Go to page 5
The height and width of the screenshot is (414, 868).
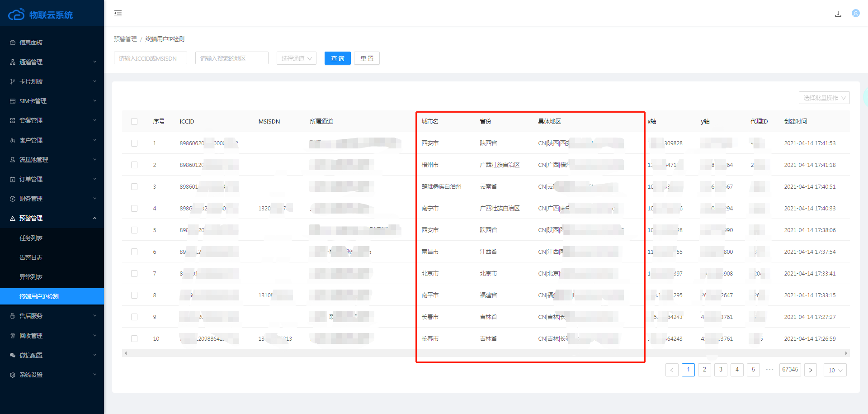[753, 370]
